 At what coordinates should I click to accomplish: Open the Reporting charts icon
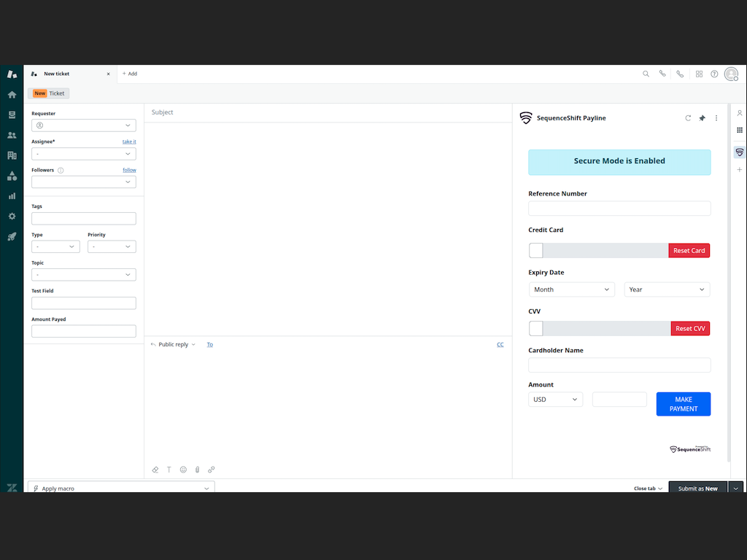[11, 195]
